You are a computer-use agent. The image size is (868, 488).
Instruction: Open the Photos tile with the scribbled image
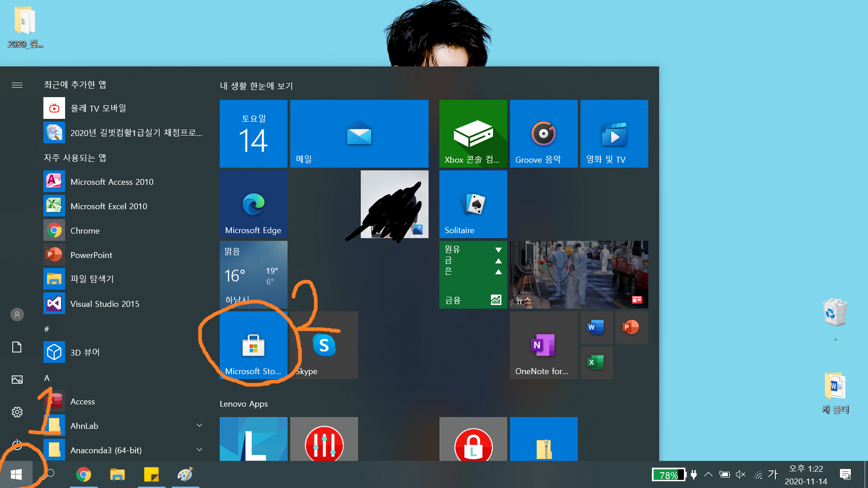coord(395,204)
